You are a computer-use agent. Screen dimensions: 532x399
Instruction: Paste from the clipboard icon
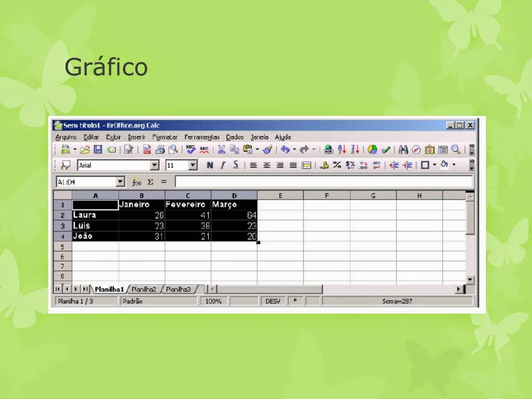[x=248, y=150]
